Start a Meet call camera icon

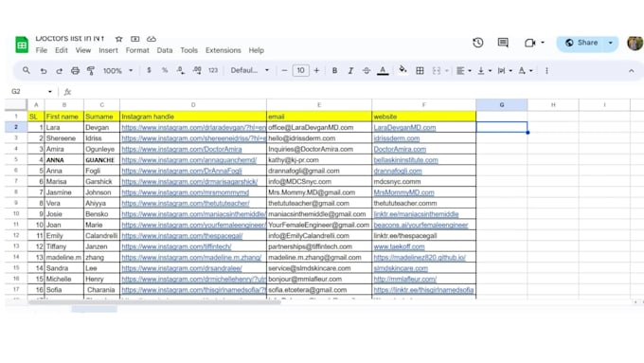coord(529,43)
